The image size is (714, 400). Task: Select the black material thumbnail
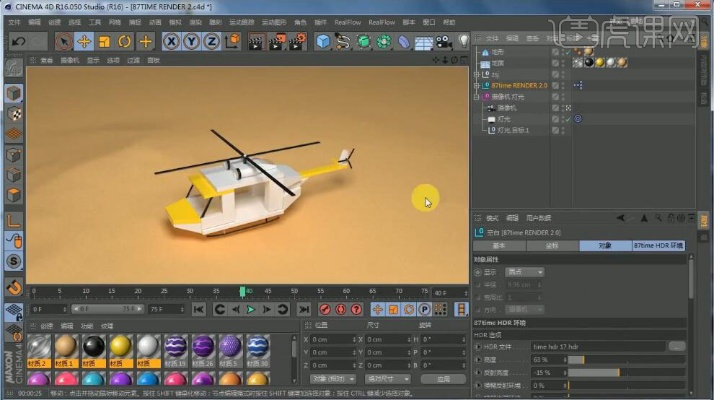tap(94, 346)
